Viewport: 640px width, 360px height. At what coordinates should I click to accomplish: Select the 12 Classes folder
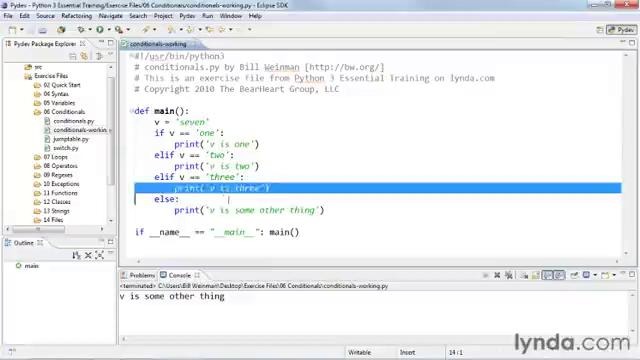(x=57, y=202)
